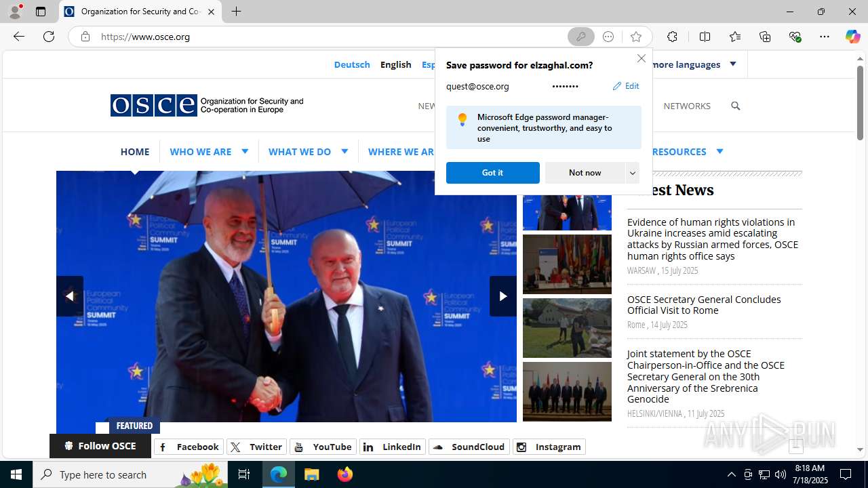
Task: Open tab actions menu icon
Action: click(41, 12)
